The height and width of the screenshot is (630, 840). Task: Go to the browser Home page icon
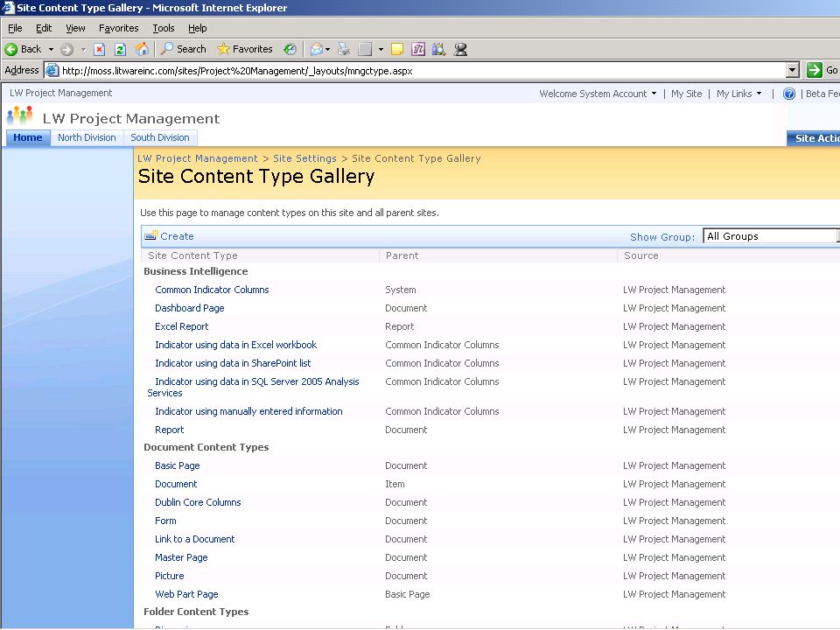click(x=142, y=49)
